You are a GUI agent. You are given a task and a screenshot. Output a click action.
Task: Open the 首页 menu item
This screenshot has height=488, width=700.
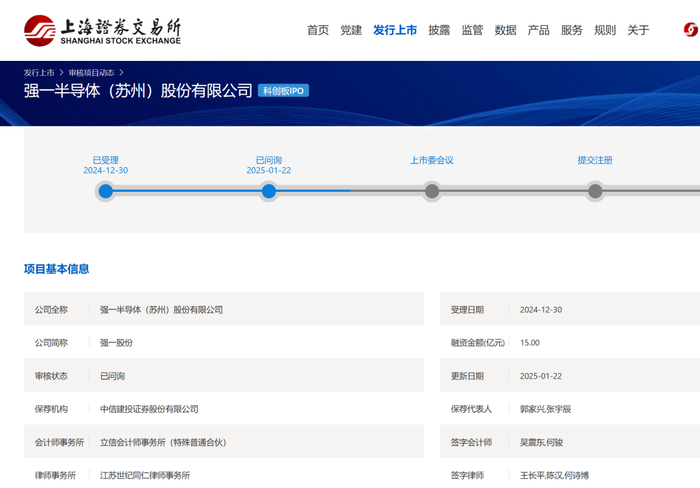pyautogui.click(x=318, y=30)
